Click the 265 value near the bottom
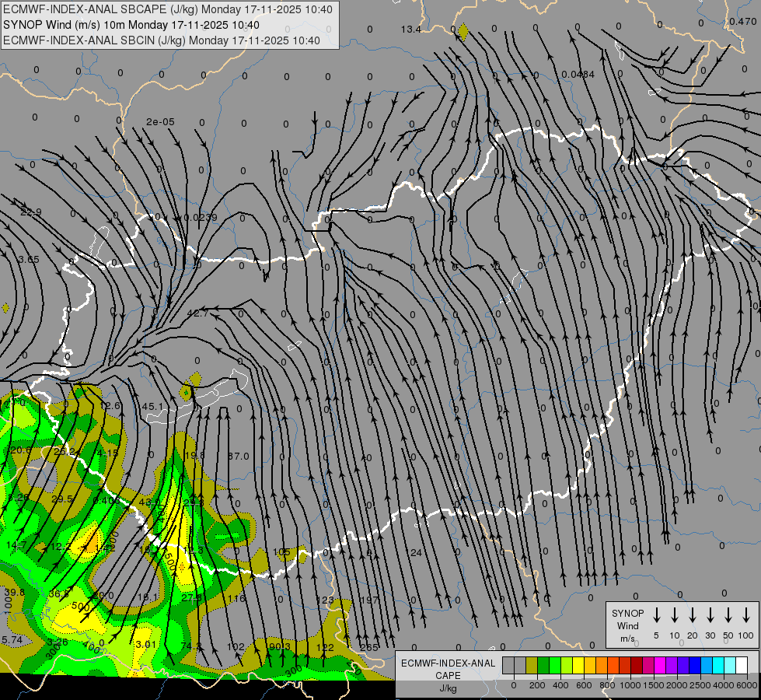Viewport: 761px width, 700px height. [x=369, y=648]
